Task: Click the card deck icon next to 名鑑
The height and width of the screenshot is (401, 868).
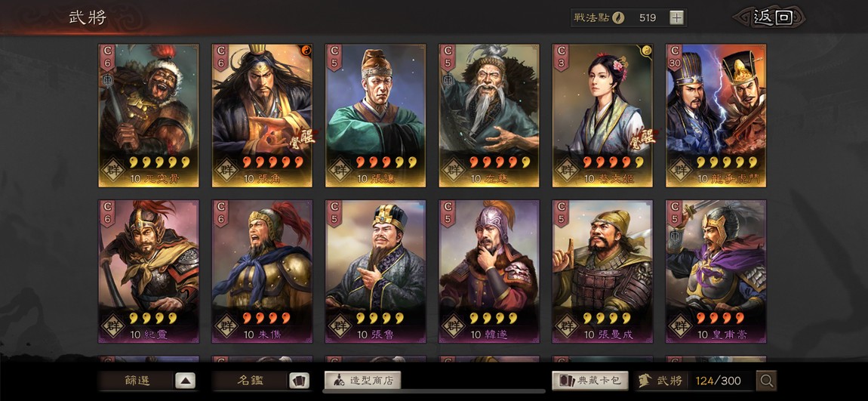Action: click(x=299, y=381)
